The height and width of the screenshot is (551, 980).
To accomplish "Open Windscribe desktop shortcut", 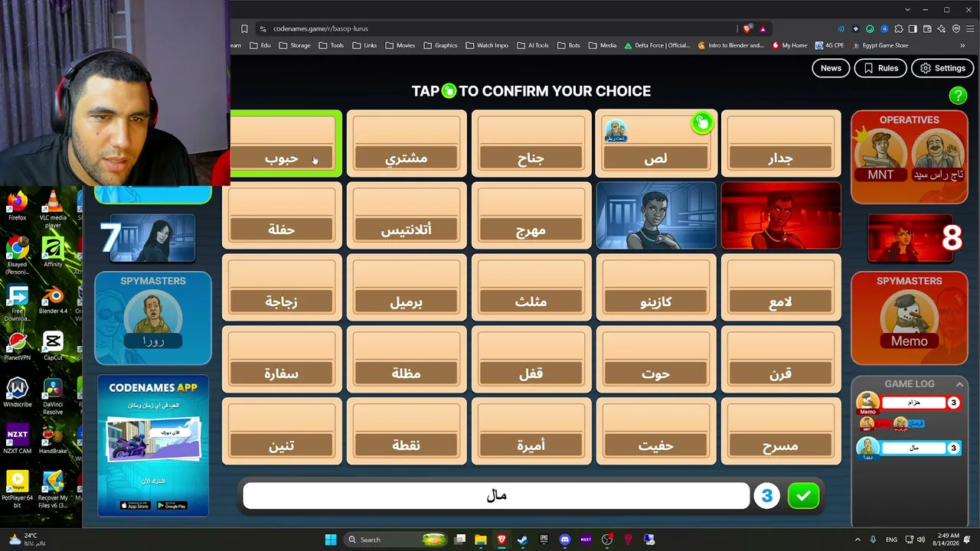I will (17, 393).
